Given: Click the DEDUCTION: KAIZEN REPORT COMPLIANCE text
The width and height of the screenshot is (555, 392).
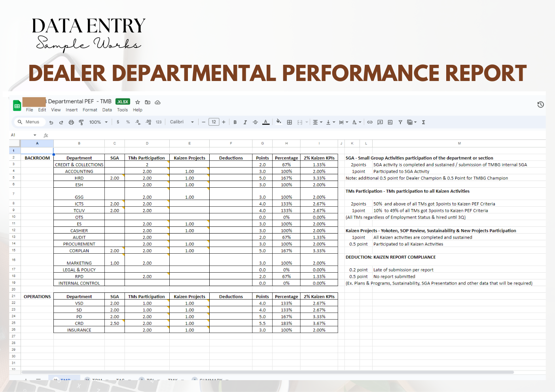Looking at the screenshot, I should [x=390, y=257].
